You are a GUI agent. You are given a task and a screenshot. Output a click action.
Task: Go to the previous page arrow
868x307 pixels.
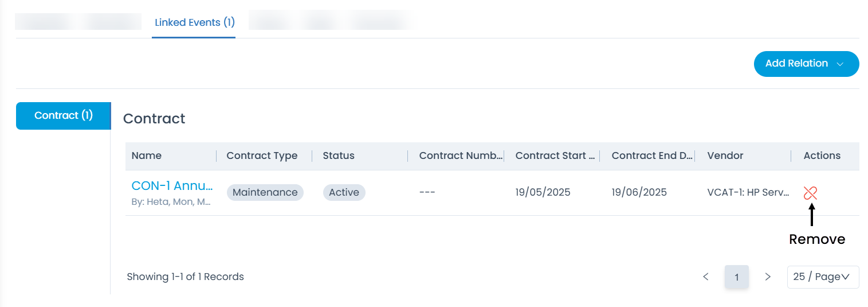click(x=706, y=277)
